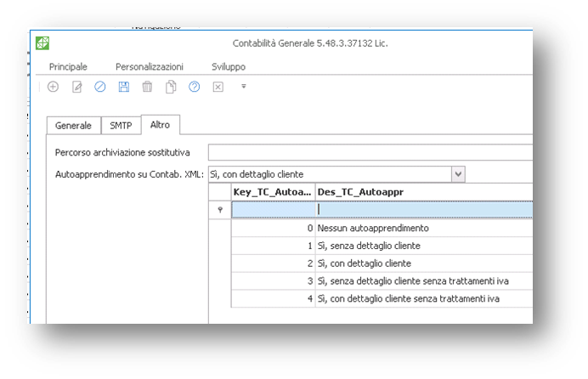Select the Altro tab
Screen dimensions: 588x379
click(160, 124)
